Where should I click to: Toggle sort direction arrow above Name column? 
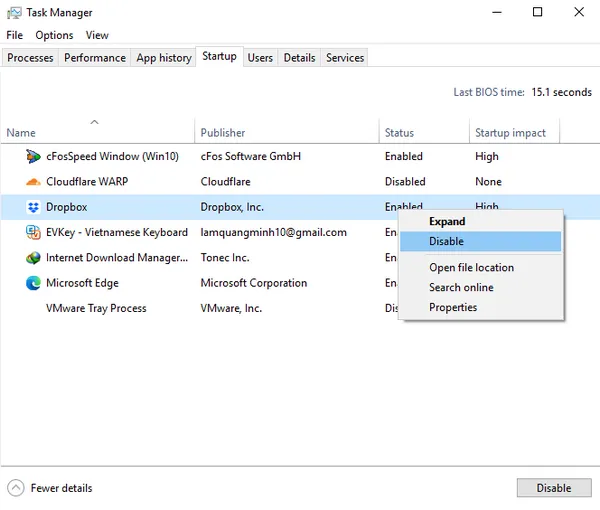94,122
